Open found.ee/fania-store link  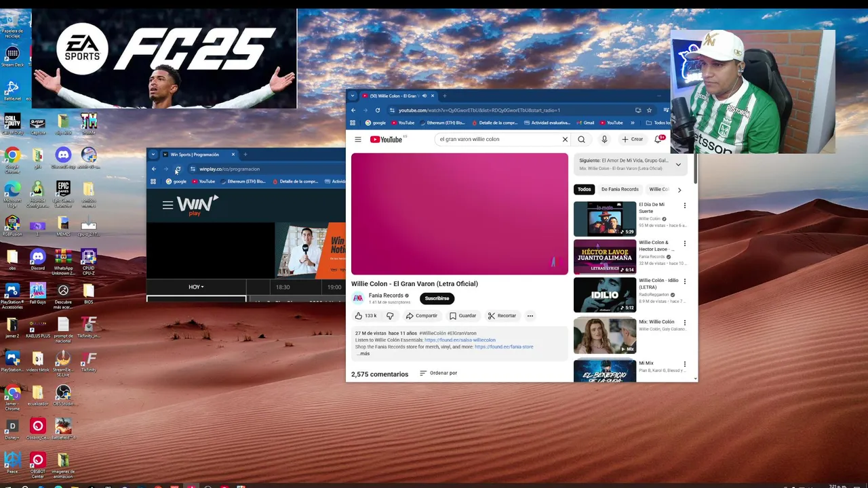tap(504, 347)
